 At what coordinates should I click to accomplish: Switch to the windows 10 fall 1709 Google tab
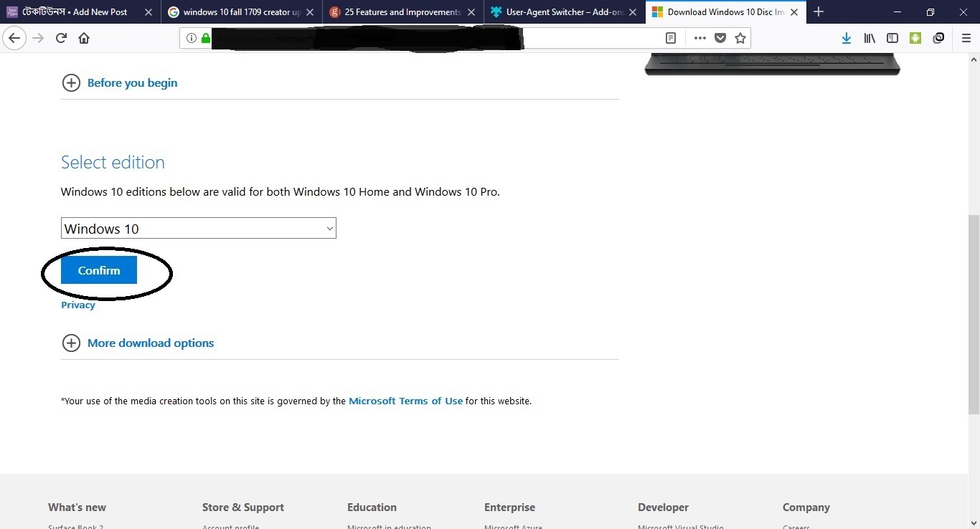click(x=242, y=12)
